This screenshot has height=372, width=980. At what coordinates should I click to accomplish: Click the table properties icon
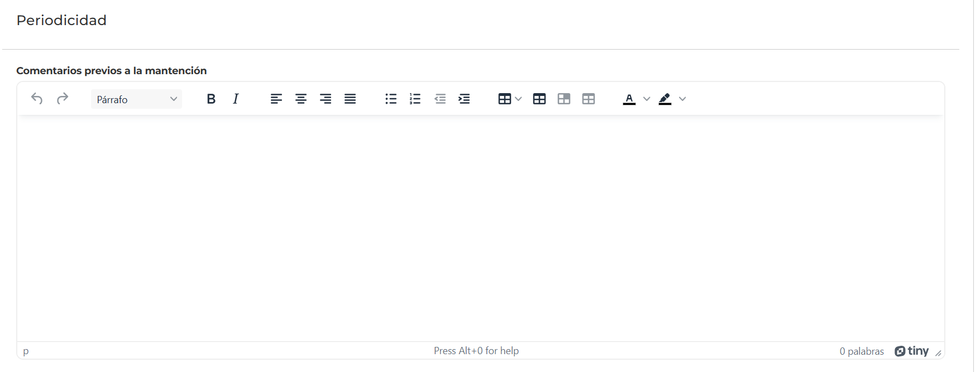pyautogui.click(x=539, y=99)
